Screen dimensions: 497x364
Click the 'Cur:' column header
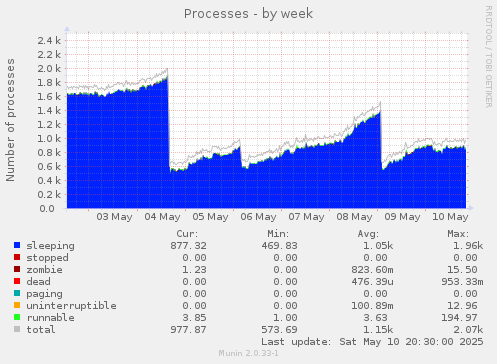(187, 234)
